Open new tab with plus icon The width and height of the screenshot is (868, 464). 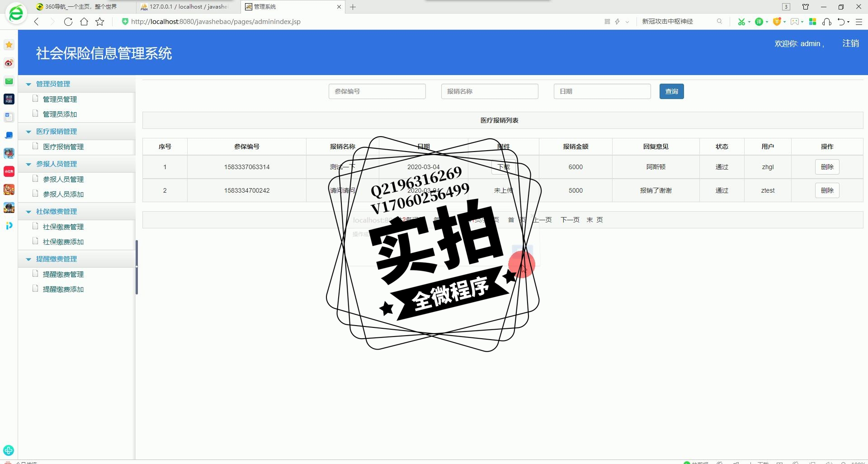353,7
